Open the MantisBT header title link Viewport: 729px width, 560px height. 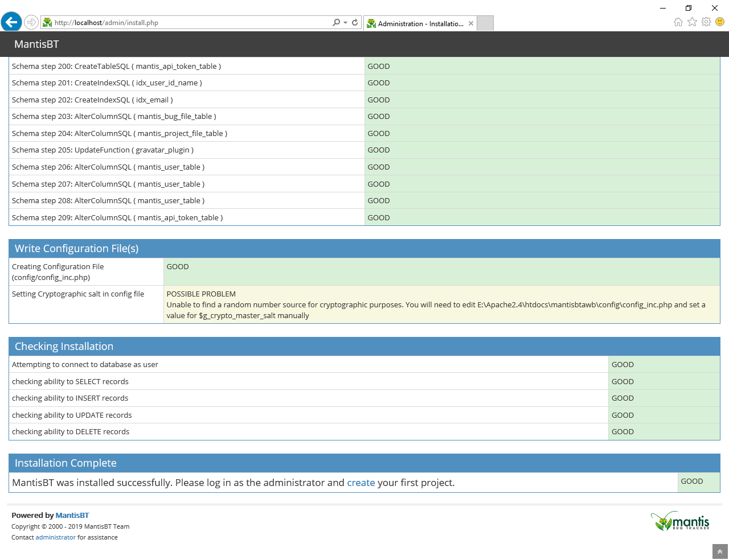(36, 44)
